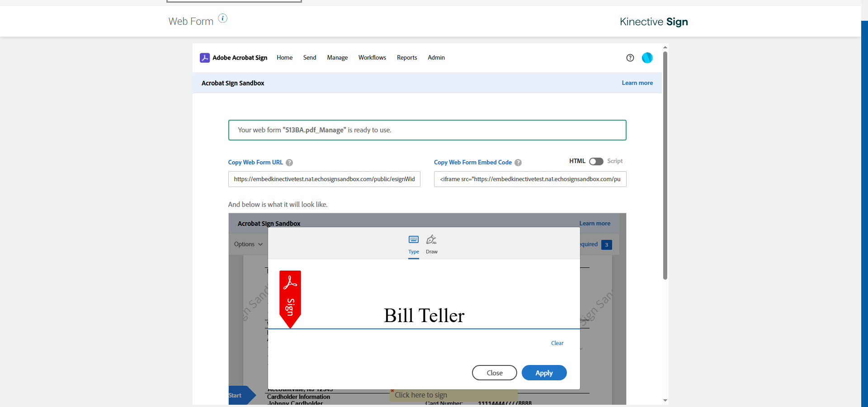Show help for Copy Web Form URL
The image size is (868, 407).
tap(289, 163)
